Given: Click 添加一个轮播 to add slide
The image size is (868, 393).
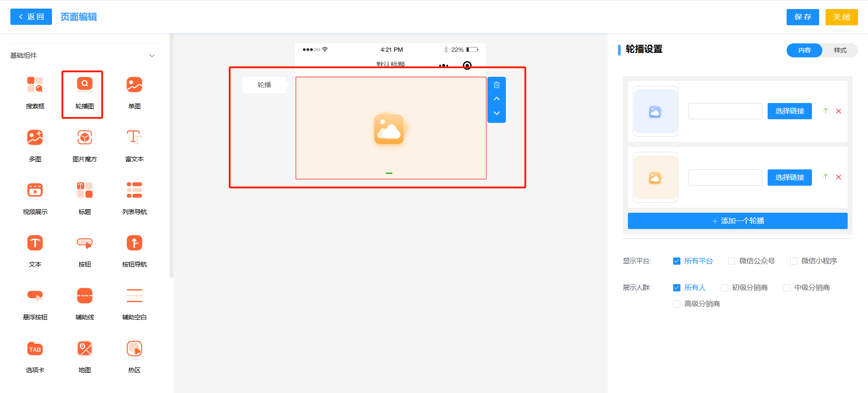Looking at the screenshot, I should coord(737,221).
